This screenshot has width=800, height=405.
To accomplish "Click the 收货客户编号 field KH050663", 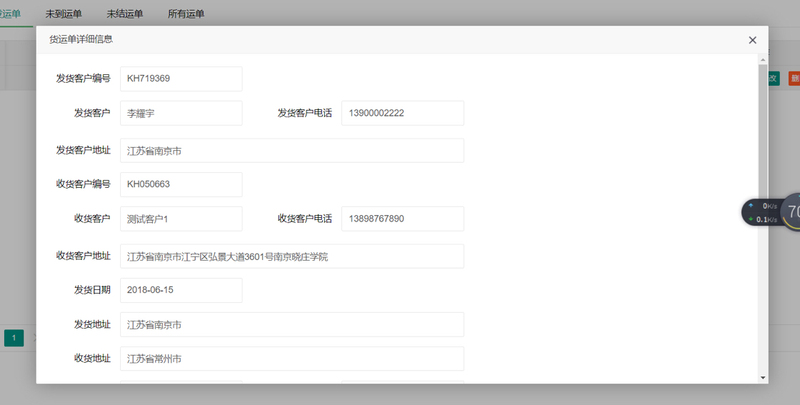I will [181, 184].
